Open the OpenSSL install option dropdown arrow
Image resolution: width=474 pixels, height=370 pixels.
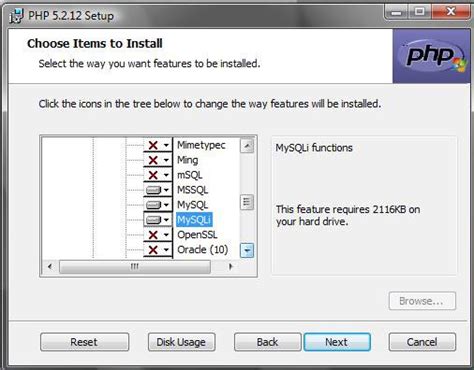[x=166, y=235]
